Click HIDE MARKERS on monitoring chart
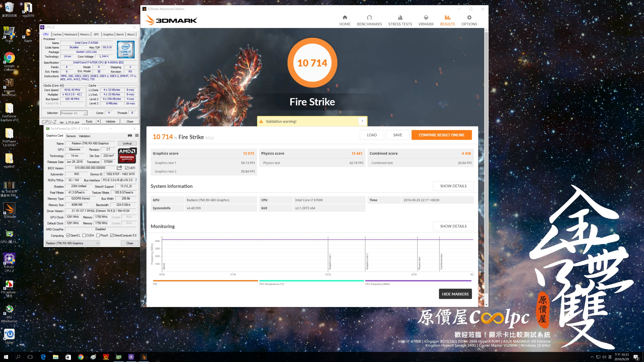This screenshot has width=644, height=362. coord(455,294)
